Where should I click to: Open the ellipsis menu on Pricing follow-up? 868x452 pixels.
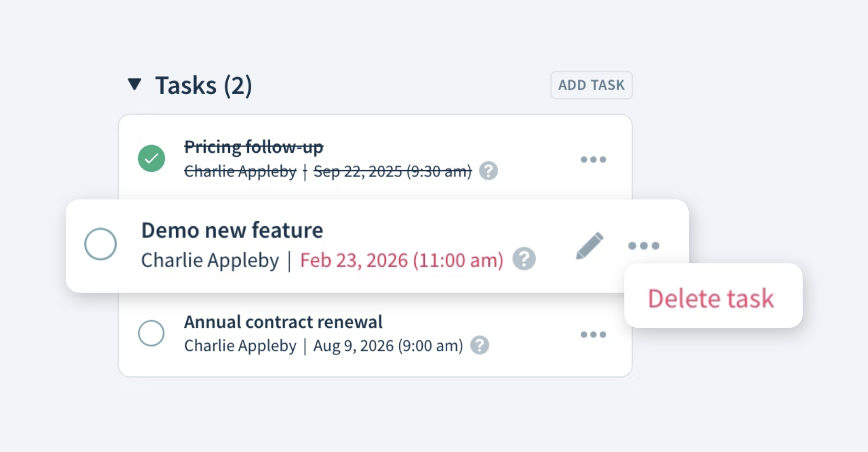pos(594,159)
